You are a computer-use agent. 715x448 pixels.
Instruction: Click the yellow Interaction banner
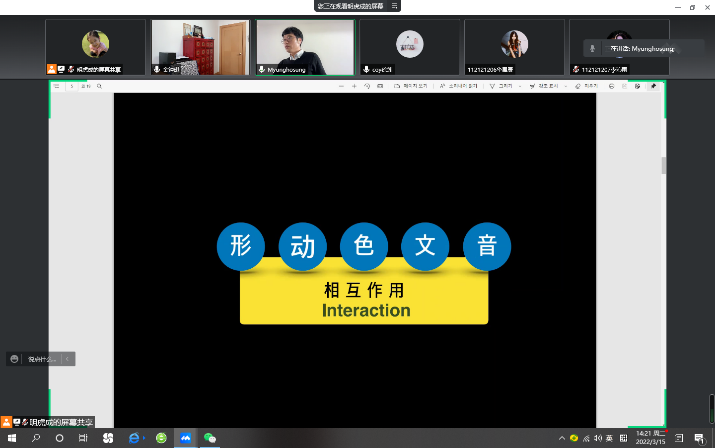[364, 299]
